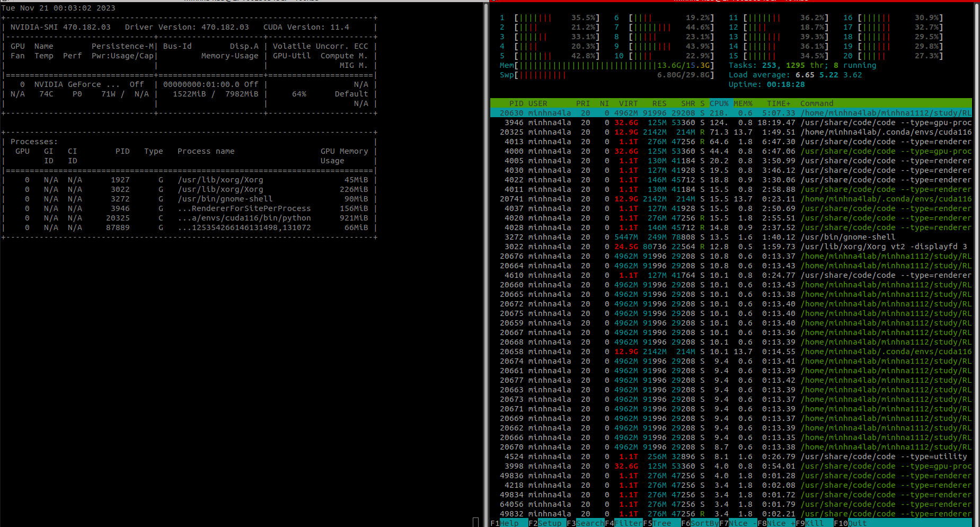Select htop row with PID 4013
Screen dimensions: 980x527
(x=731, y=142)
